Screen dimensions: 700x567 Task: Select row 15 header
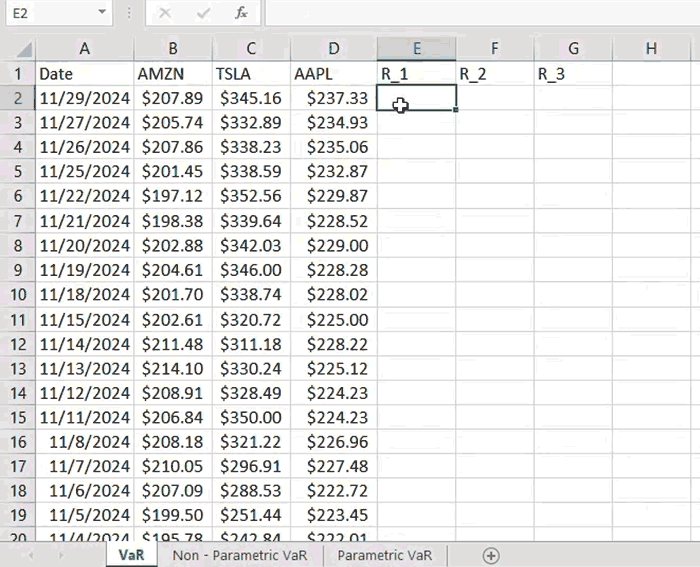click(x=18, y=417)
